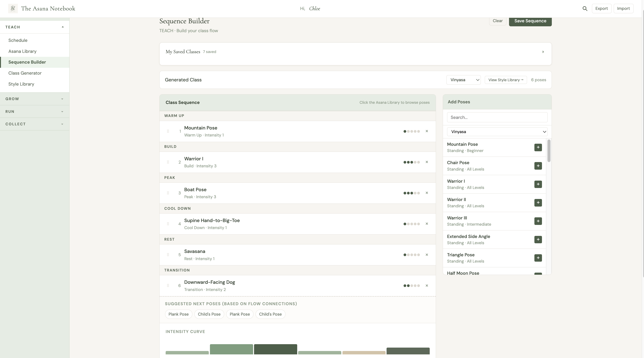Add Extended Side Angle with plus button
The image size is (644, 358).
(x=538, y=239)
